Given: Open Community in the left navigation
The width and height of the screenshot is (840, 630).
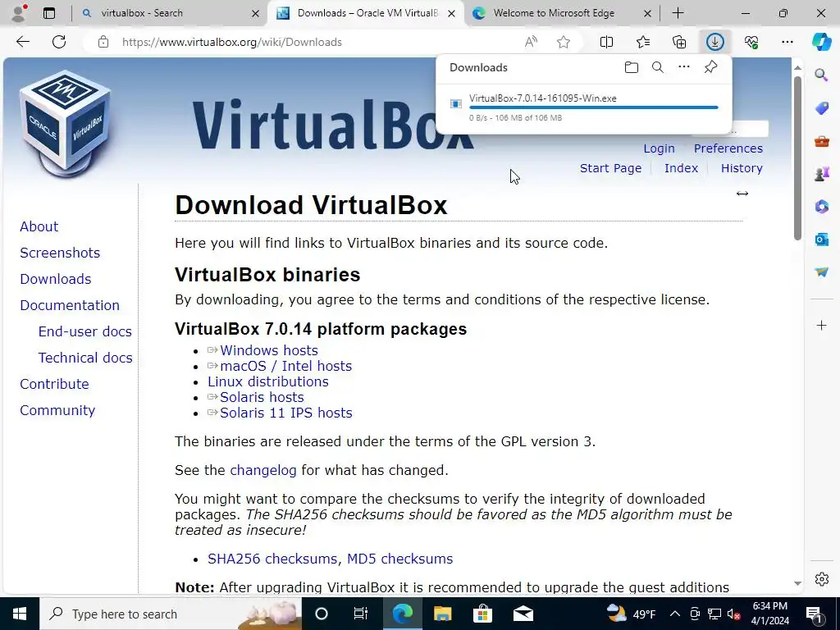Looking at the screenshot, I should point(57,410).
